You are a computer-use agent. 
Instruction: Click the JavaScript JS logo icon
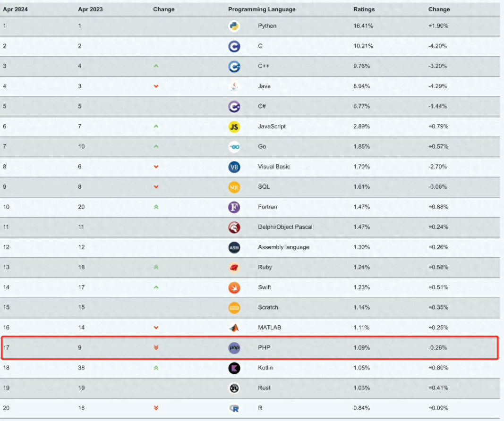click(x=234, y=126)
